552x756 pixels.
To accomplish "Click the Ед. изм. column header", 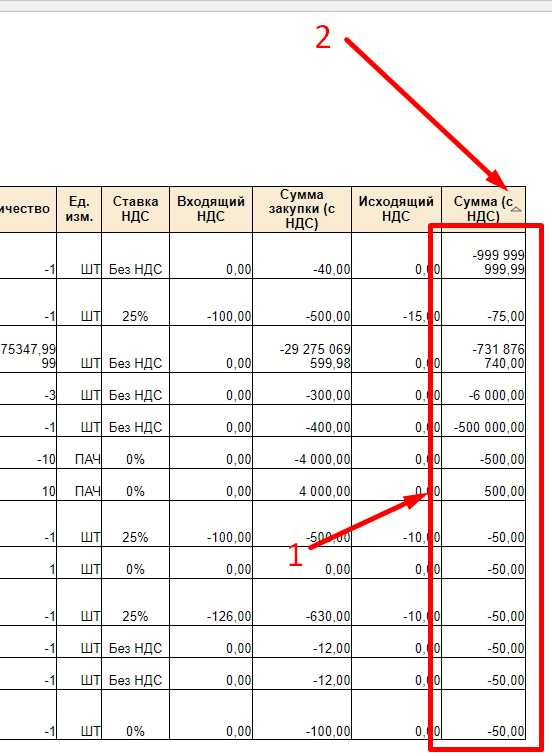I will pyautogui.click(x=79, y=209).
